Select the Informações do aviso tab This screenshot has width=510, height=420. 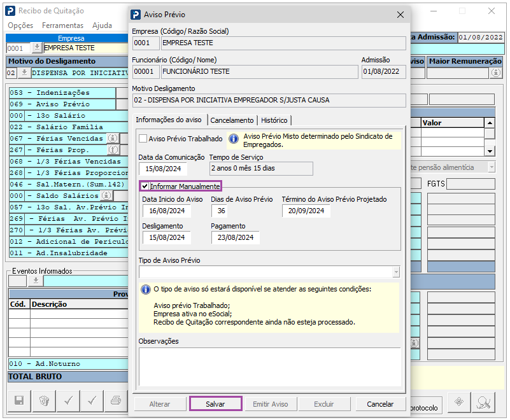coord(169,120)
